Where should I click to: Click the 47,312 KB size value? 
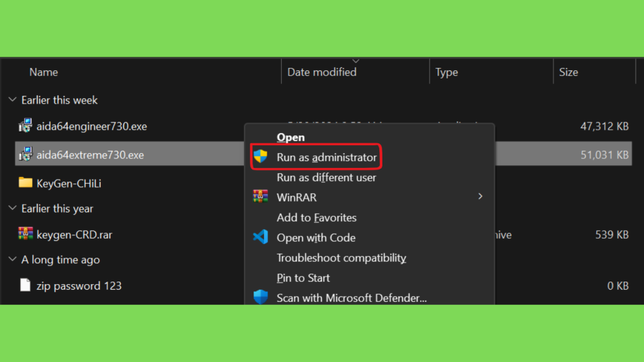(x=604, y=126)
